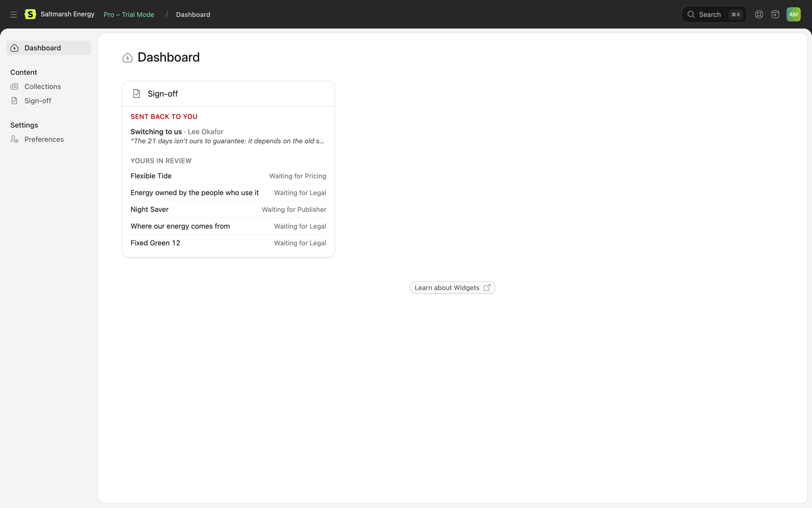The width and height of the screenshot is (812, 508).
Task: Click the "Waiting for Publisher" status
Action: pyautogui.click(x=294, y=210)
